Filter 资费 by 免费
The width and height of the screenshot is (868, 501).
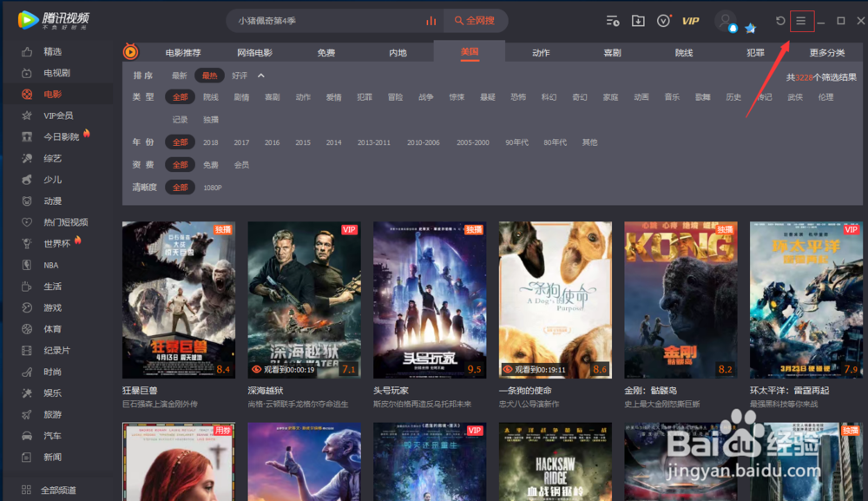[210, 165]
